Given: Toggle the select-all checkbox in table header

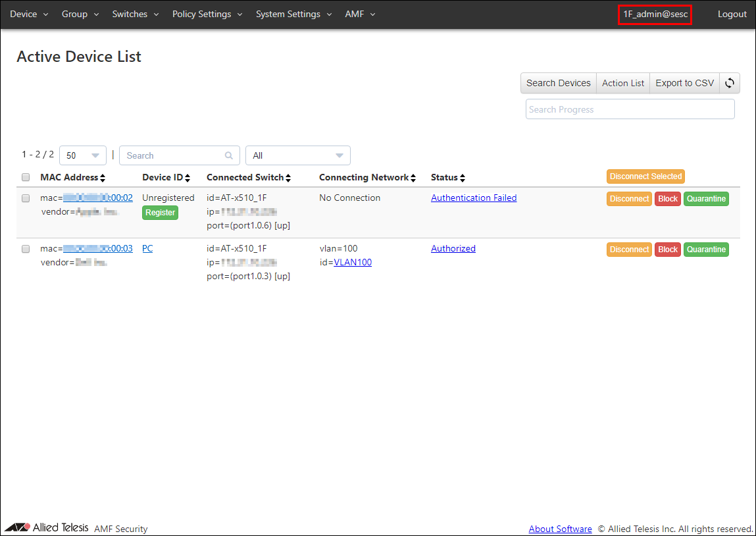Looking at the screenshot, I should pyautogui.click(x=26, y=177).
